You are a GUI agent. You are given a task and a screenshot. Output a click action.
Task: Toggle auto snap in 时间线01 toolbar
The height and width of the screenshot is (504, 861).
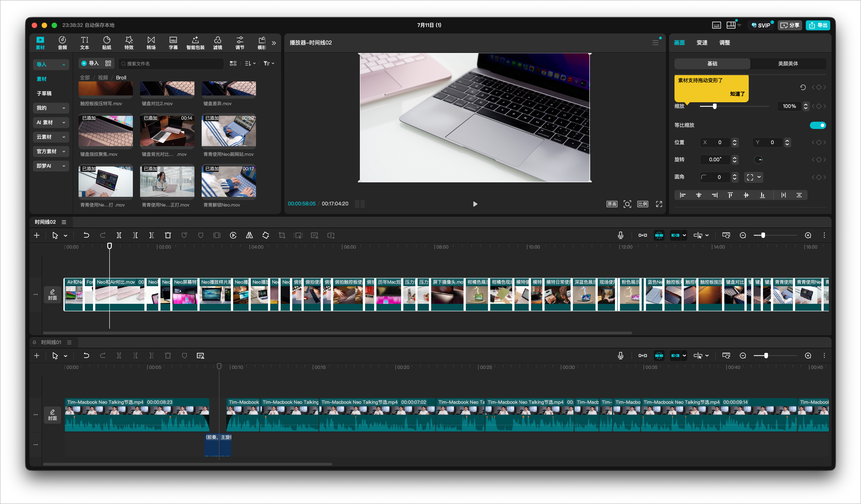tap(659, 356)
